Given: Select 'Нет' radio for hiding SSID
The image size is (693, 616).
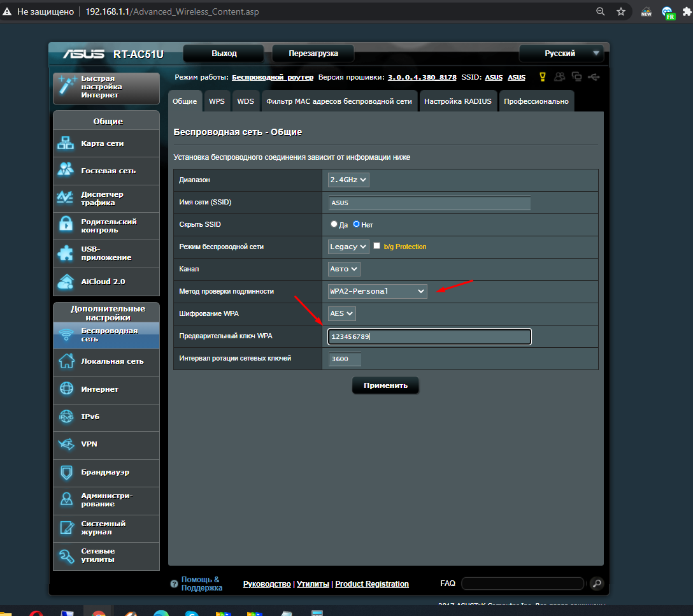Looking at the screenshot, I should [x=357, y=224].
